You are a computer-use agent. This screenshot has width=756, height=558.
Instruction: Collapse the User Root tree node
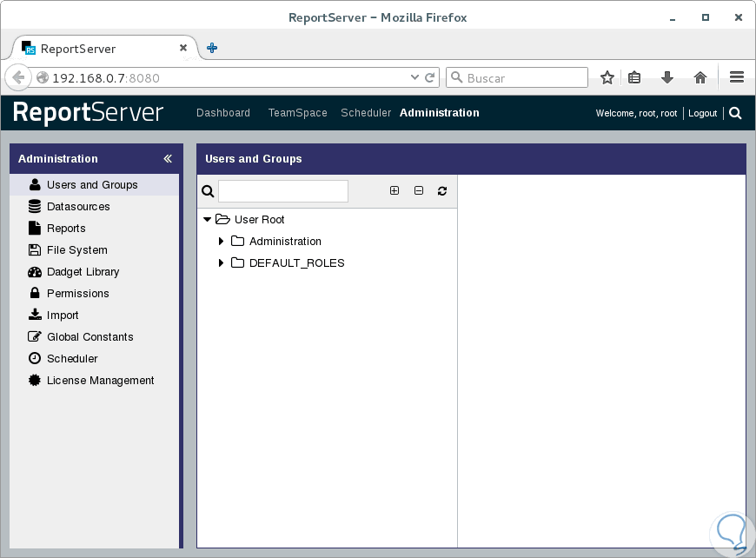(208, 219)
